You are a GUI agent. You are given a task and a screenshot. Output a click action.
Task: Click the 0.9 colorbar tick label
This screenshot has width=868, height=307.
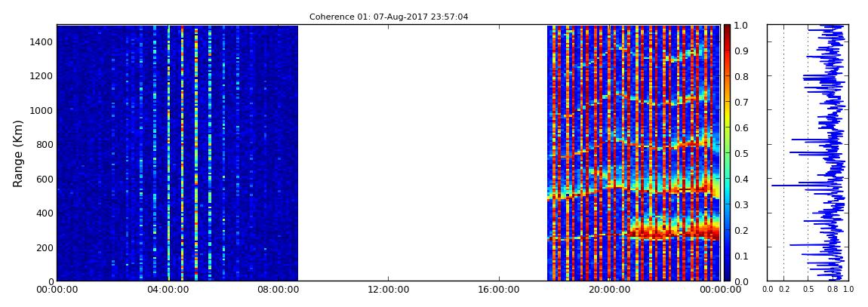click(740, 51)
